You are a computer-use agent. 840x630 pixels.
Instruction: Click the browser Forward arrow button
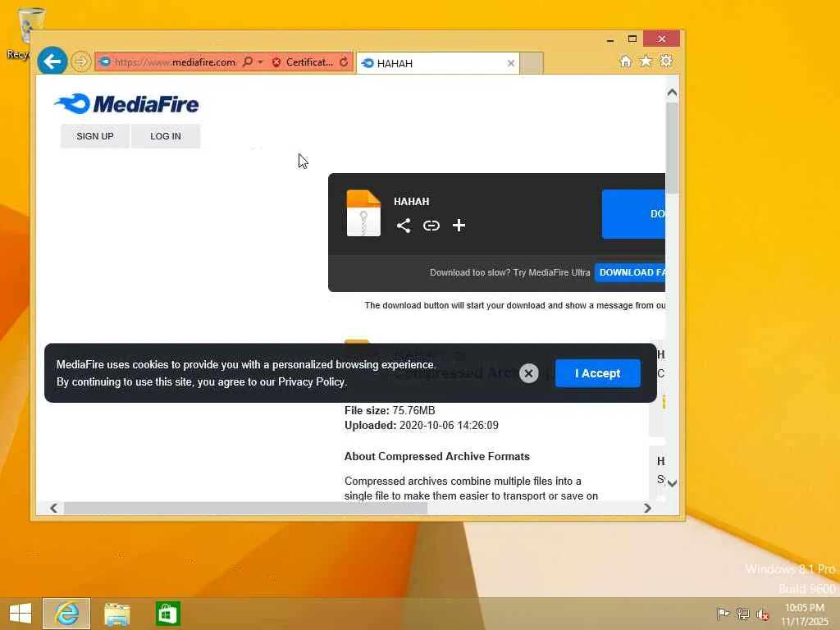click(x=81, y=62)
